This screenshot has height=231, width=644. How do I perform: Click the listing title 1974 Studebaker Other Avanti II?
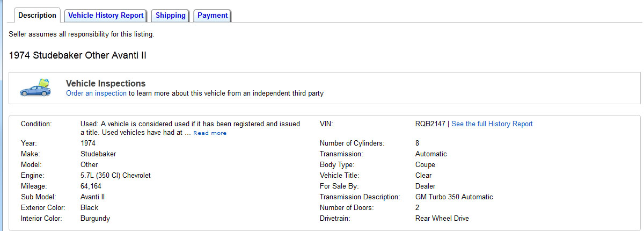(x=78, y=55)
